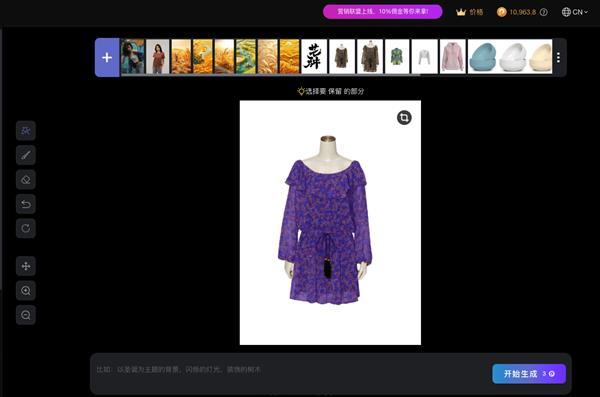Select the green terraced field thumbnail
Image resolution: width=600 pixels, height=397 pixels.
[x=246, y=56]
